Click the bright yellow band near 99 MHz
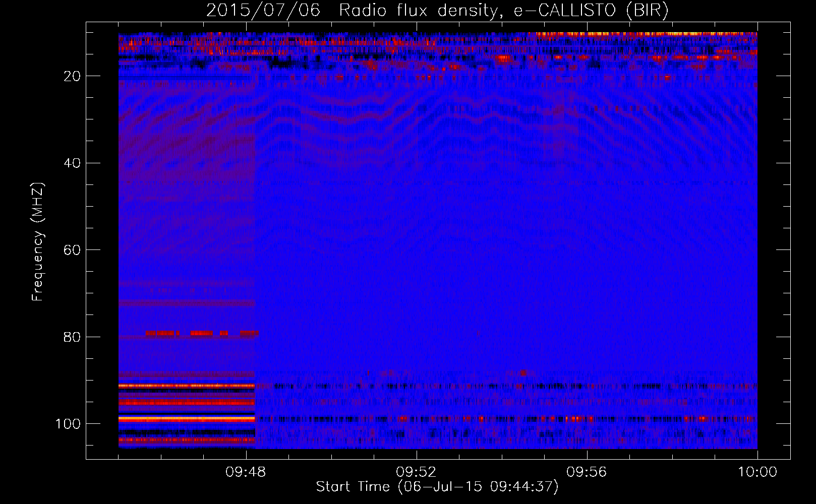The width and height of the screenshot is (816, 504). [x=187, y=419]
